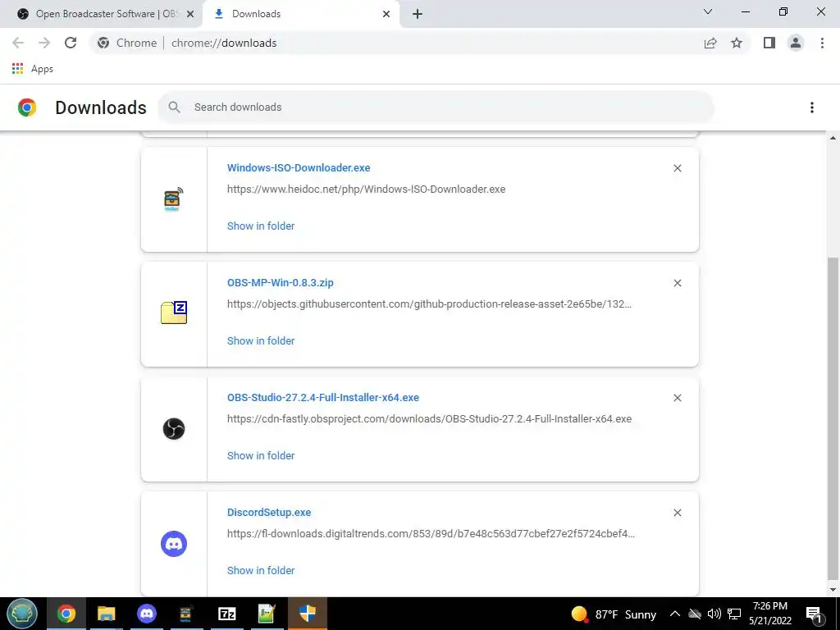The height and width of the screenshot is (630, 840).
Task: Click the Chrome logo beside Downloads heading
Action: point(27,107)
